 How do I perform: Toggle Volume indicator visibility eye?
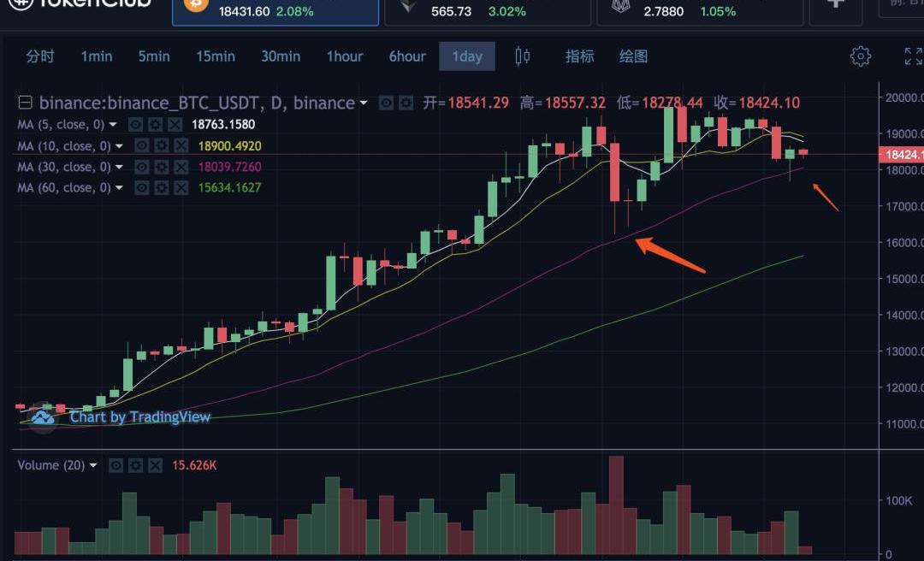(117, 465)
